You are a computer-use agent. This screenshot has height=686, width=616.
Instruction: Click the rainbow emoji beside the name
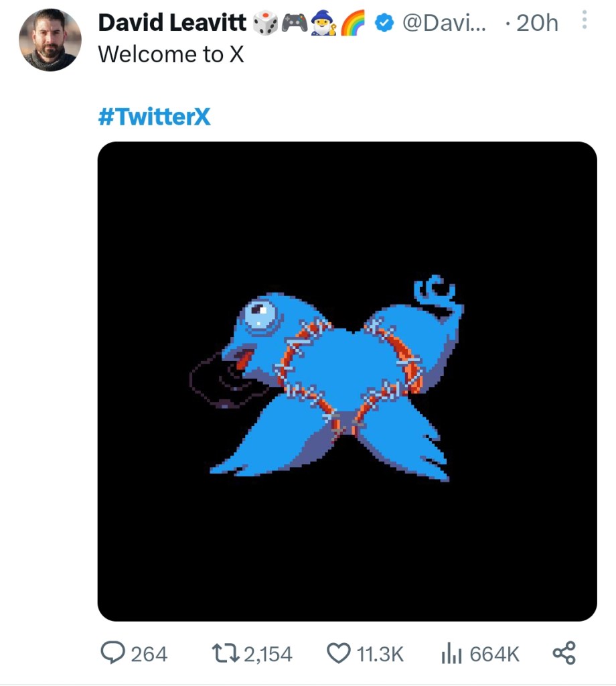click(352, 24)
